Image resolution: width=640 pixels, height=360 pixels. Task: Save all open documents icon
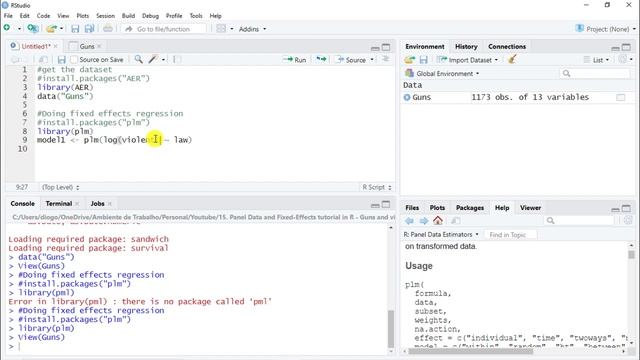pyautogui.click(x=89, y=29)
